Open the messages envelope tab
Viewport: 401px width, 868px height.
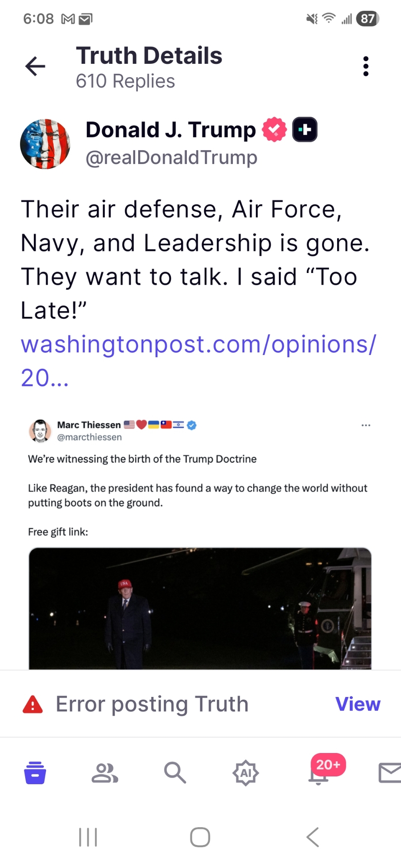(390, 773)
